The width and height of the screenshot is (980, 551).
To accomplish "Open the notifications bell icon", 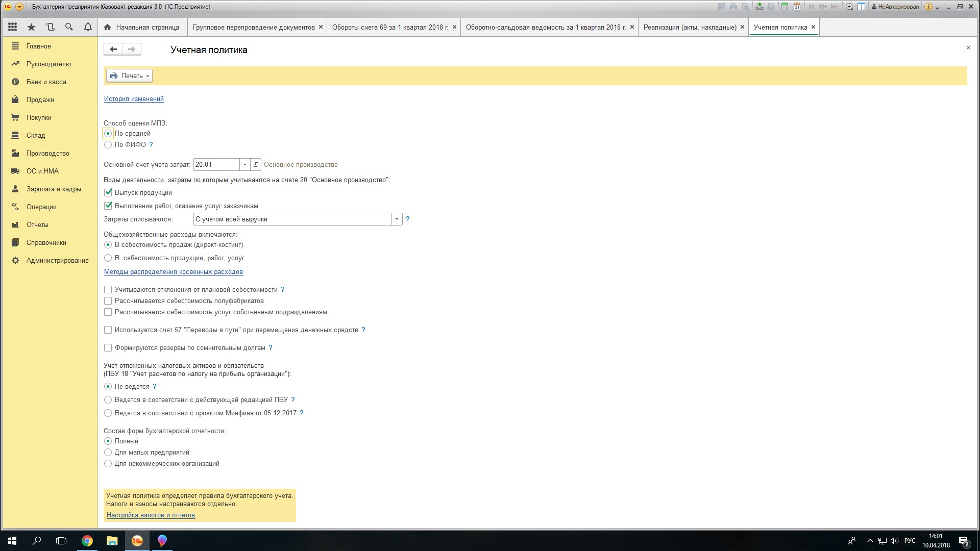I will 88,27.
